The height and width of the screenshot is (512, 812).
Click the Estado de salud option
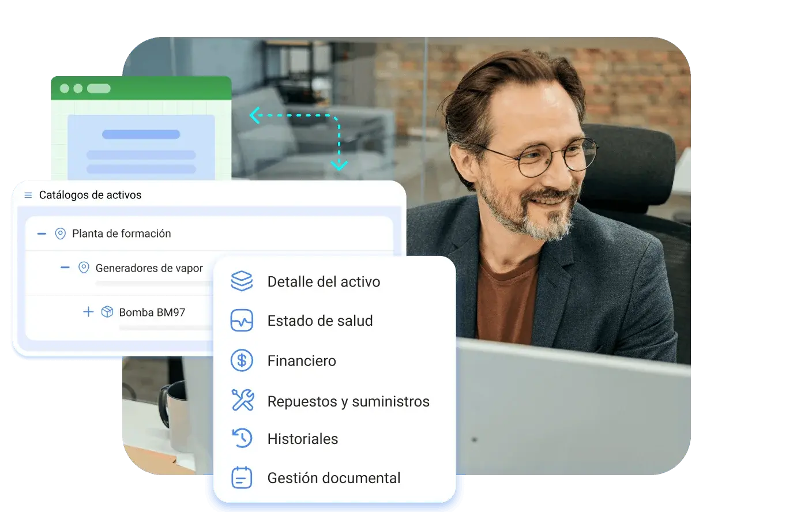pyautogui.click(x=320, y=321)
